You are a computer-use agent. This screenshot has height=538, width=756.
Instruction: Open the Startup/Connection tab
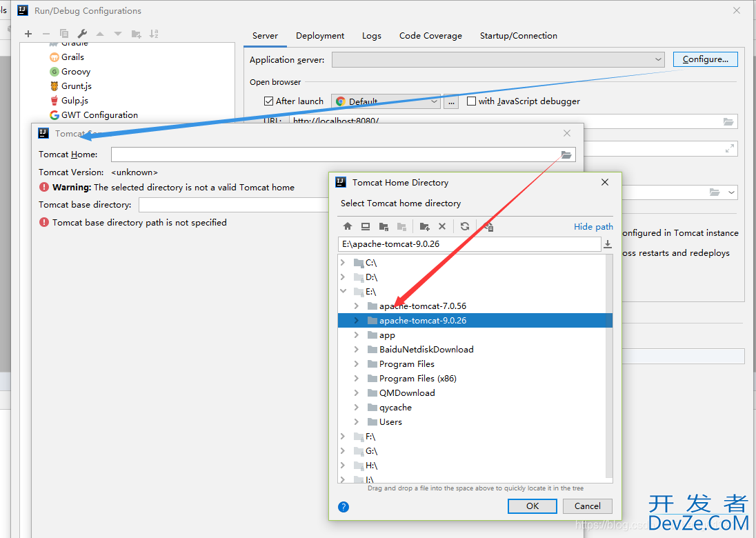pos(519,36)
